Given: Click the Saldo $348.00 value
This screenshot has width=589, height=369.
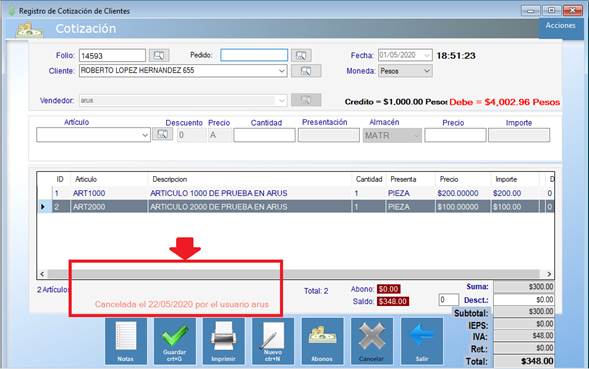Looking at the screenshot, I should pos(393,301).
